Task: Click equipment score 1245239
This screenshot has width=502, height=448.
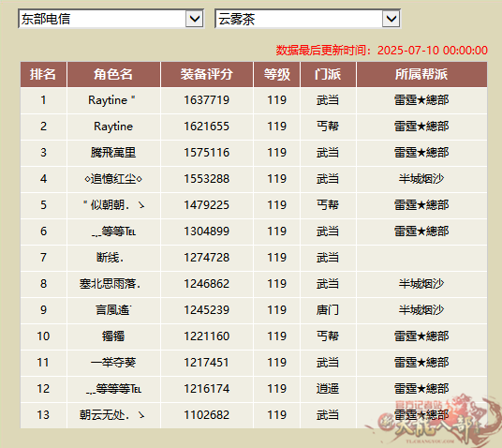Action: 206,310
